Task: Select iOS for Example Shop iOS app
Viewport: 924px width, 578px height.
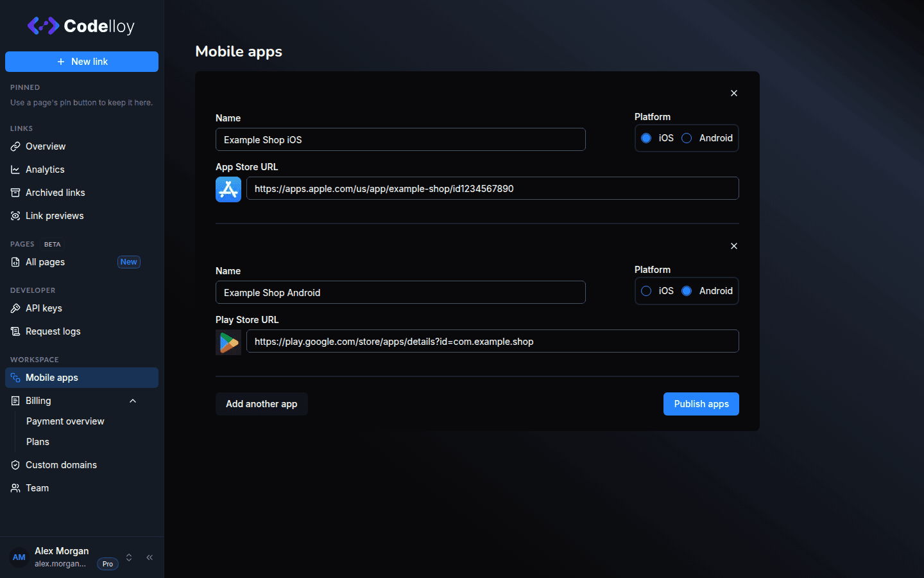Action: coord(646,138)
